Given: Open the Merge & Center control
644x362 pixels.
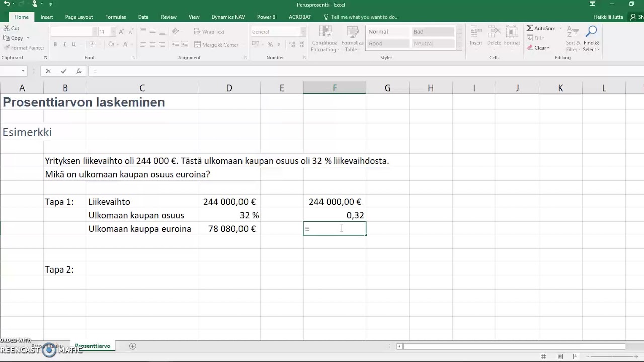Looking at the screenshot, I should point(216,45).
